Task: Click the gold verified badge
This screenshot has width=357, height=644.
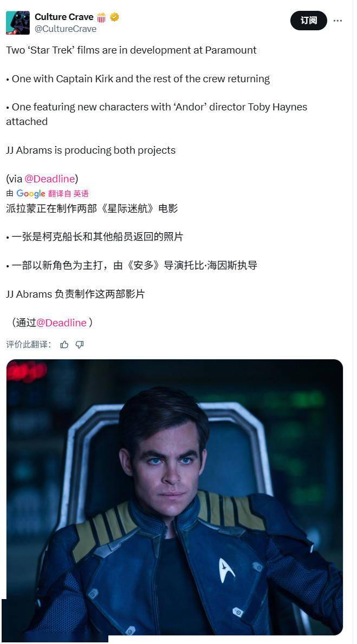Action: [114, 17]
